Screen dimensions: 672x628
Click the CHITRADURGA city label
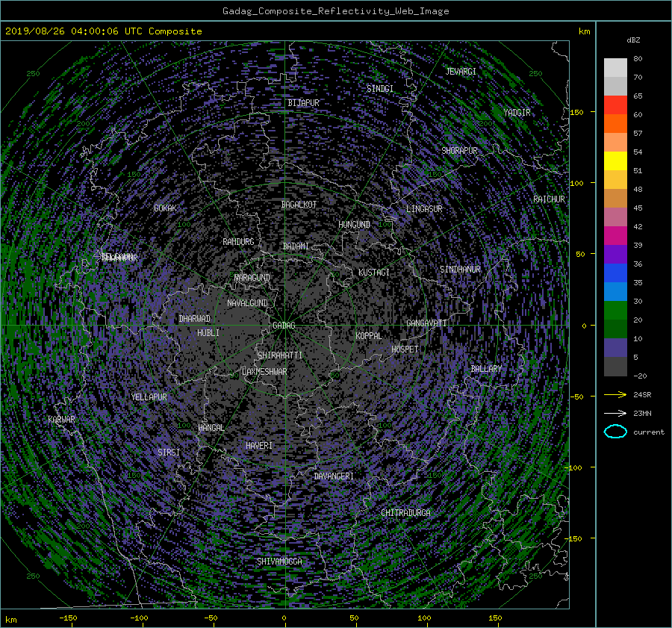click(406, 513)
